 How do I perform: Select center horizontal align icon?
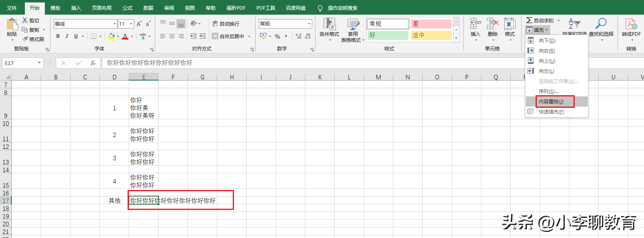(x=172, y=36)
